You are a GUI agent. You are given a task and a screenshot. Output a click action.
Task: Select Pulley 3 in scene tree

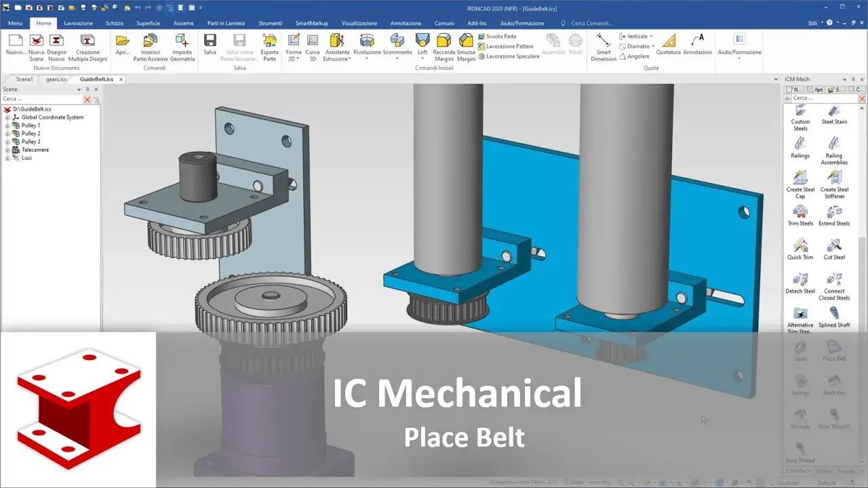coord(31,142)
